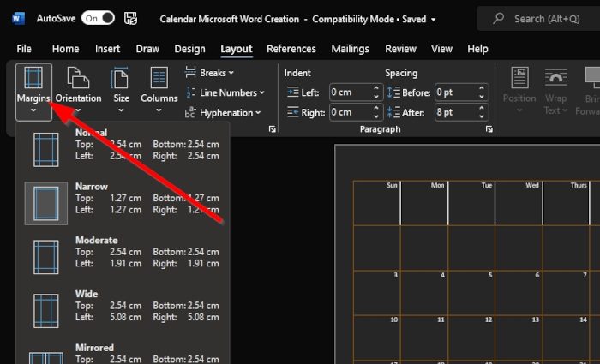
Task: Click the Wed calendar header cell
Action: point(519,203)
